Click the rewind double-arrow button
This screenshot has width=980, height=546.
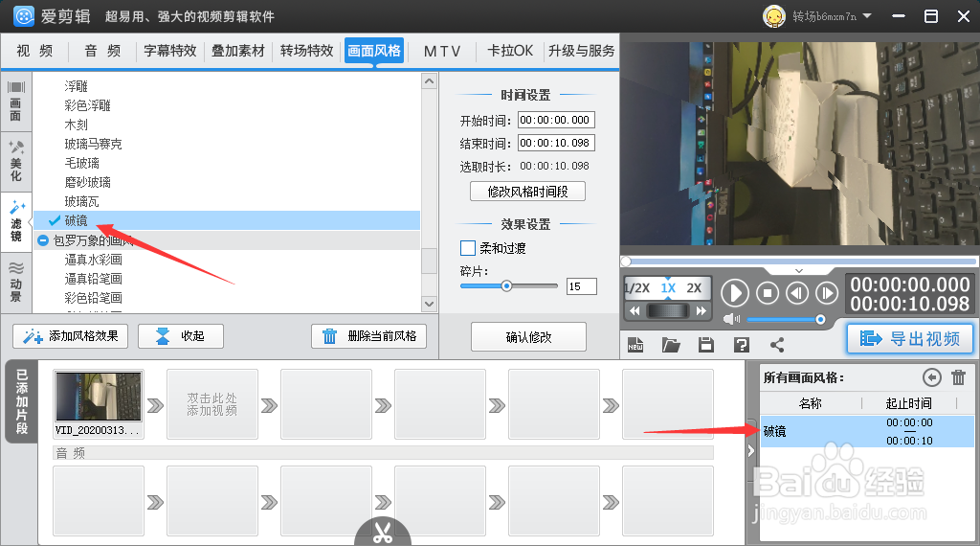pos(635,311)
